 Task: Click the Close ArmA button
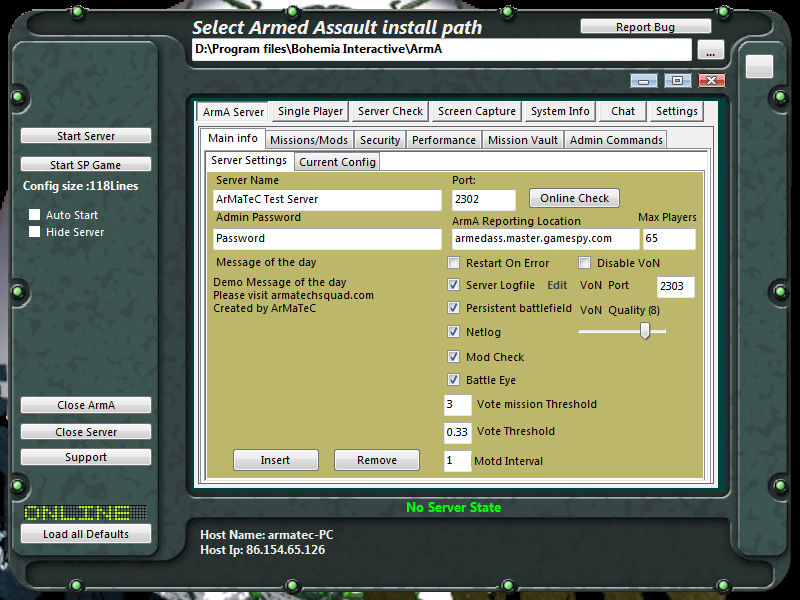(86, 405)
